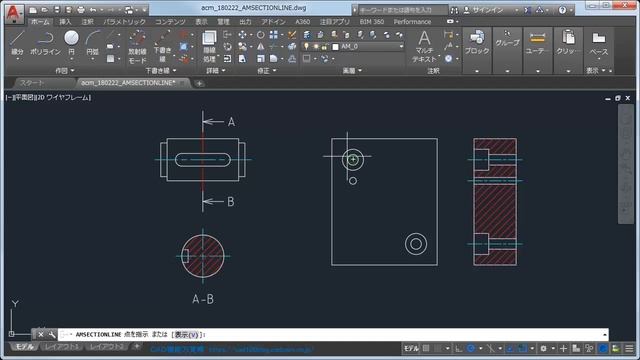Select the Polyline (ポリライン) tool

tap(45, 43)
